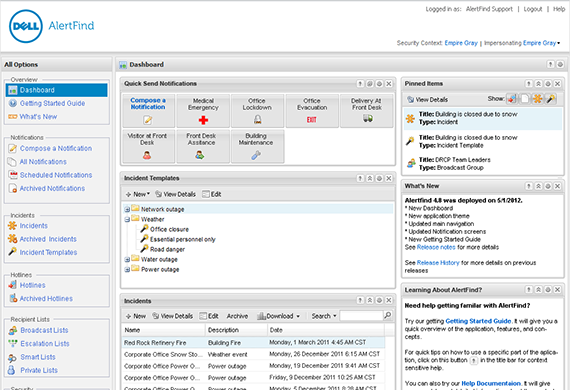Click the settings icon in the Dashboard title bar
570x390 pixels.
pos(560,64)
